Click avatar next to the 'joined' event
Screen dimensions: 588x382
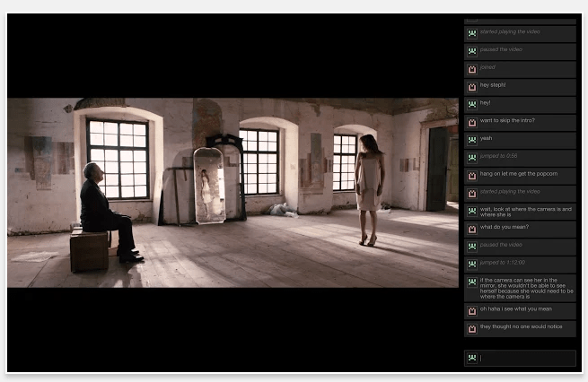point(471,68)
